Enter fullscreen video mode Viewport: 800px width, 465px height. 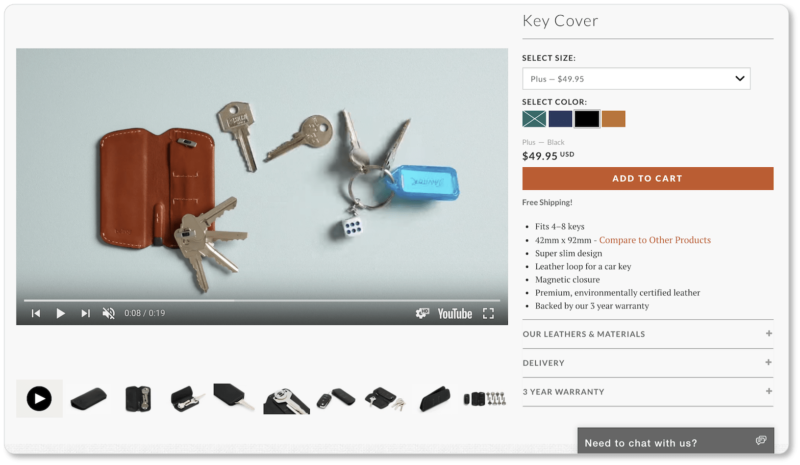488,313
